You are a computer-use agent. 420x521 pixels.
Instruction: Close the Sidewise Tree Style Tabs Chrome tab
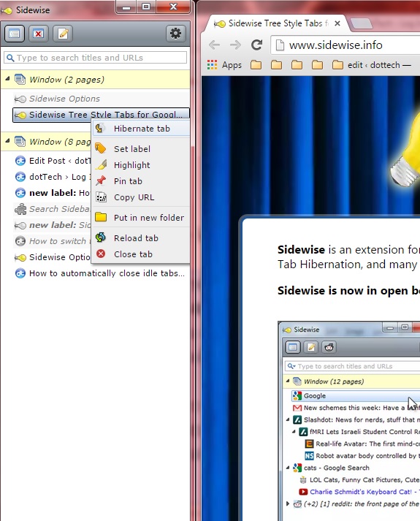pos(337,23)
